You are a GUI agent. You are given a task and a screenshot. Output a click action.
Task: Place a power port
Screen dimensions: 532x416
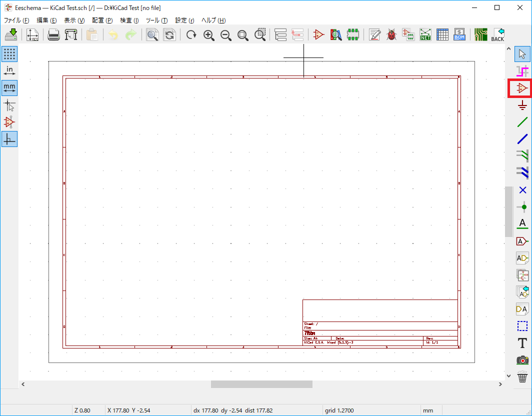pyautogui.click(x=522, y=105)
